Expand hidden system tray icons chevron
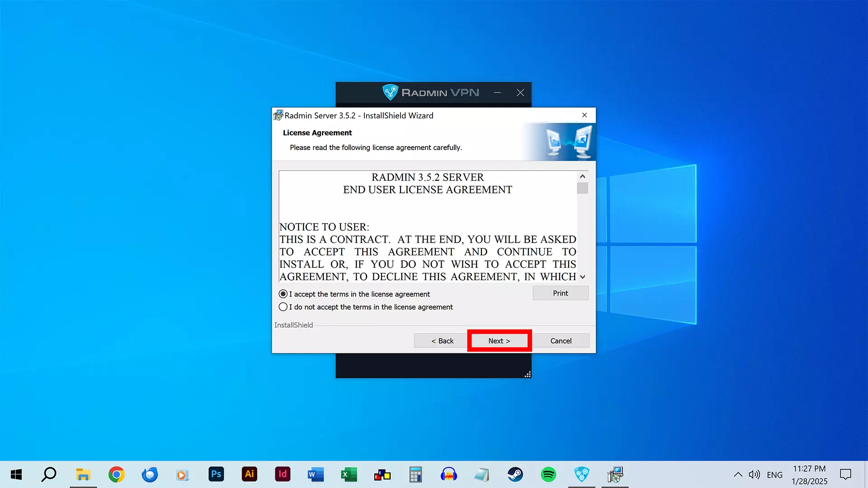 click(738, 474)
